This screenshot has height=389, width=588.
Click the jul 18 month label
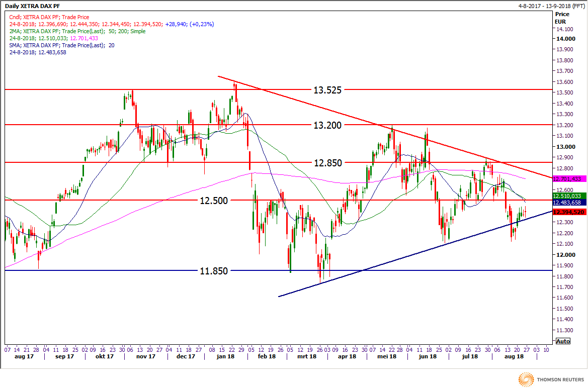[470, 356]
